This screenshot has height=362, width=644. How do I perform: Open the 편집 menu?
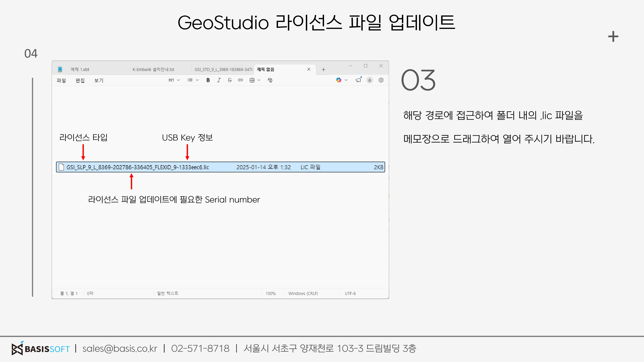80,80
